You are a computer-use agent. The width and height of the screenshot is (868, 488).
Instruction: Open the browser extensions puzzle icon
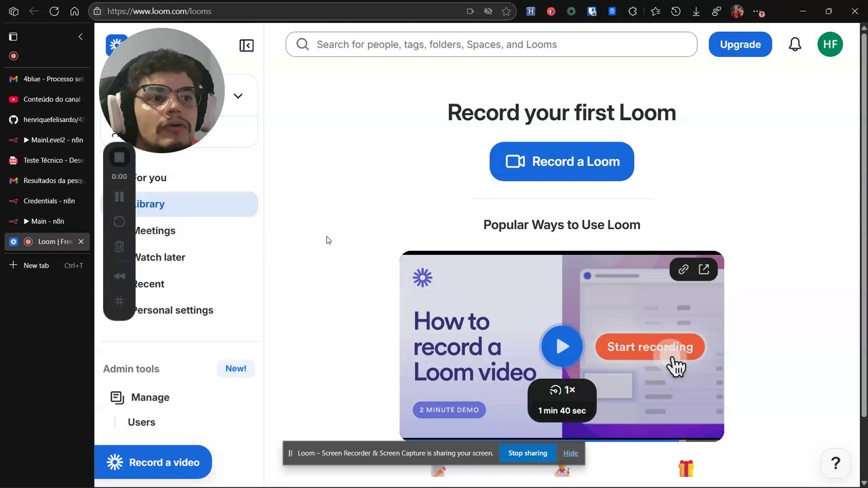click(x=633, y=12)
